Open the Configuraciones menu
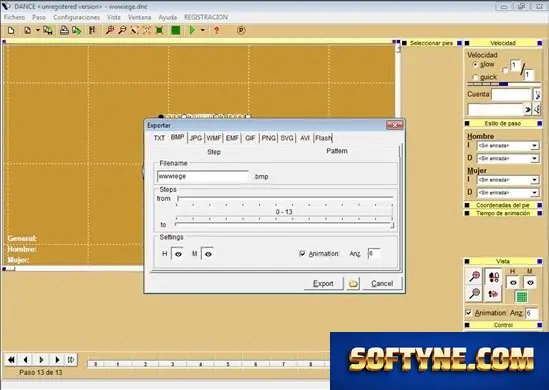The height and width of the screenshot is (390, 549). 76,17
